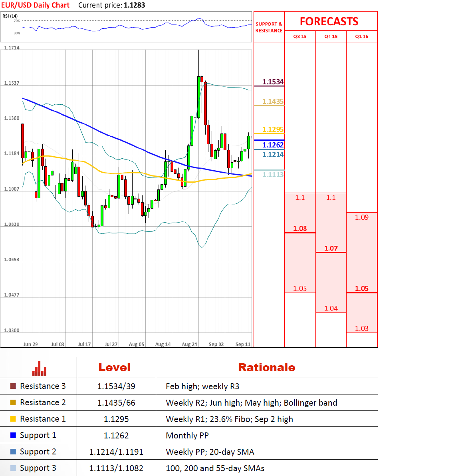The height and width of the screenshot is (476, 460).
Task: Click the 'Monthly PP' rationale cell
Action: tap(187, 436)
